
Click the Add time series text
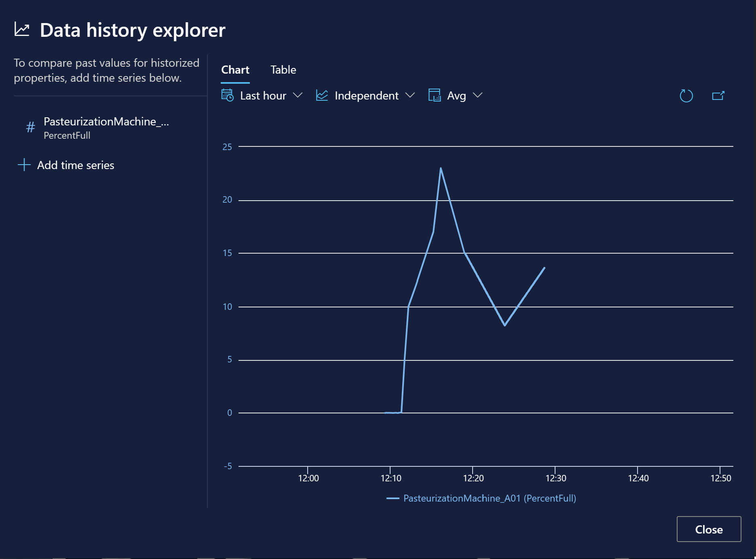click(x=76, y=165)
